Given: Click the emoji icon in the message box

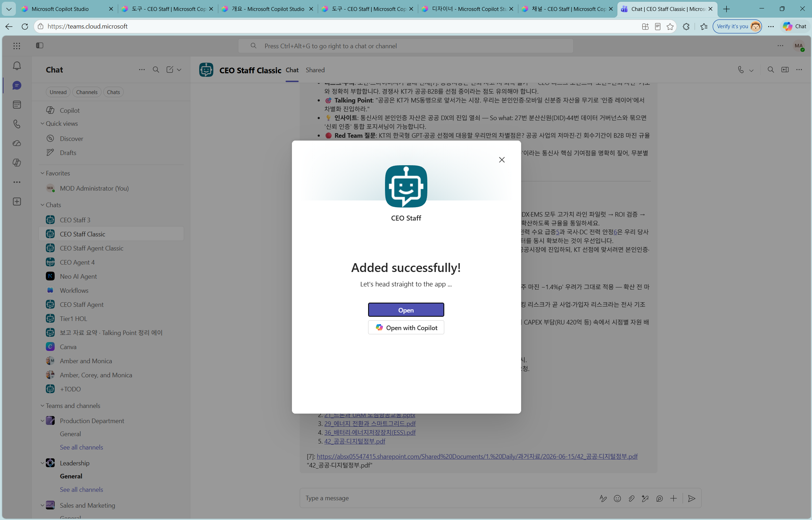Looking at the screenshot, I should (x=617, y=499).
